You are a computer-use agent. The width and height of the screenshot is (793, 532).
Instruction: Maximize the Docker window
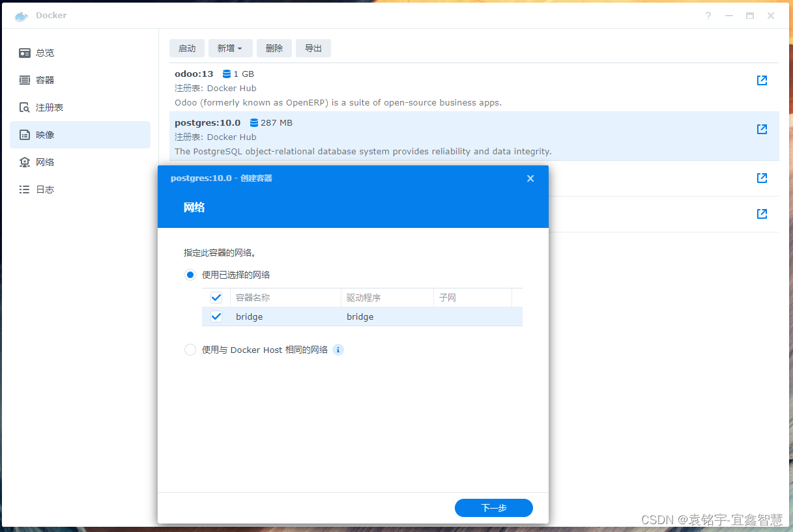750,16
